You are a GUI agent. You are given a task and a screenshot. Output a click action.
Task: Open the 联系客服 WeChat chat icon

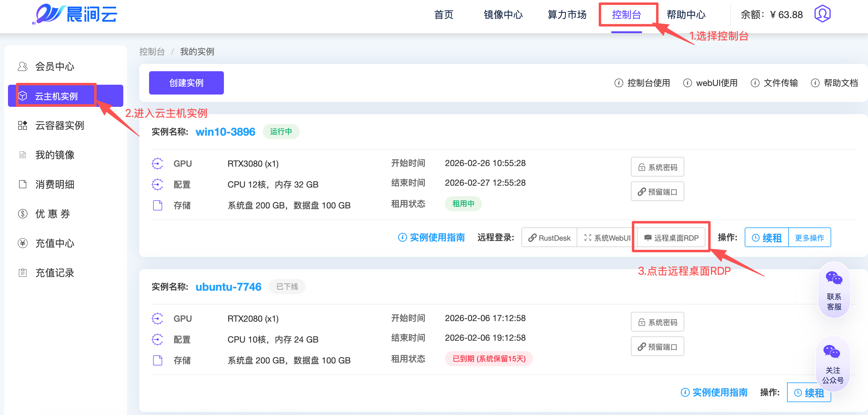point(834,278)
